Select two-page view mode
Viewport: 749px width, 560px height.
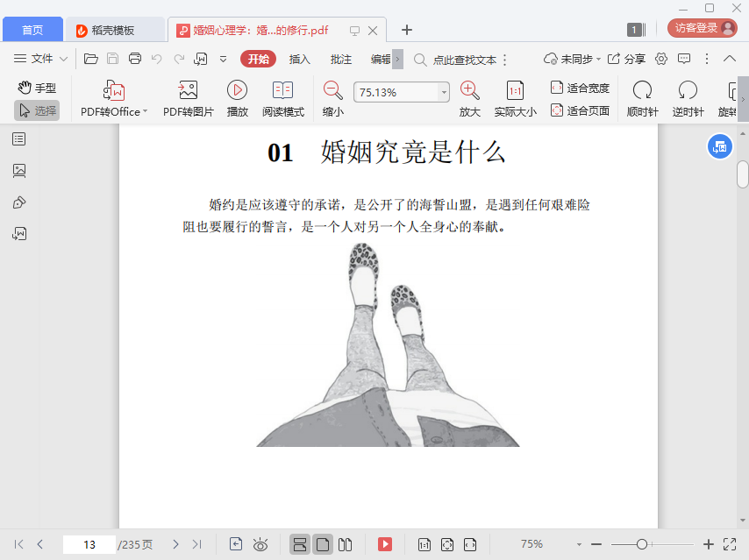click(x=345, y=544)
